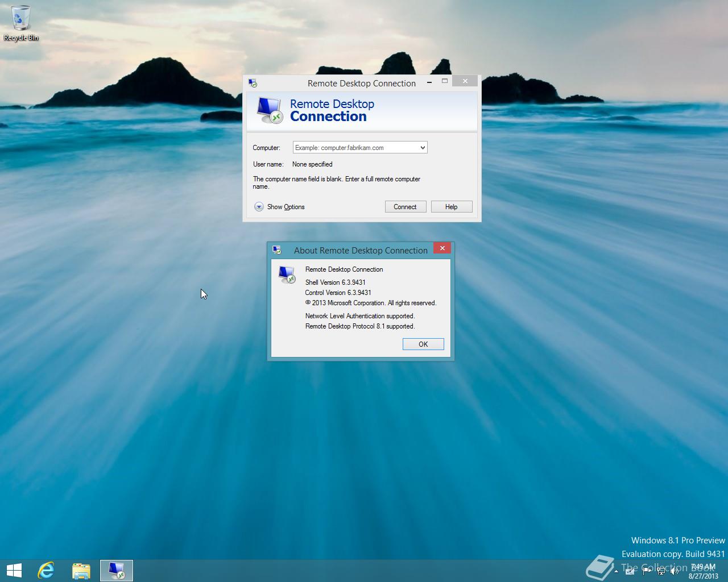Click OK in the About dialog
Image resolution: width=728 pixels, height=582 pixels.
(x=423, y=344)
